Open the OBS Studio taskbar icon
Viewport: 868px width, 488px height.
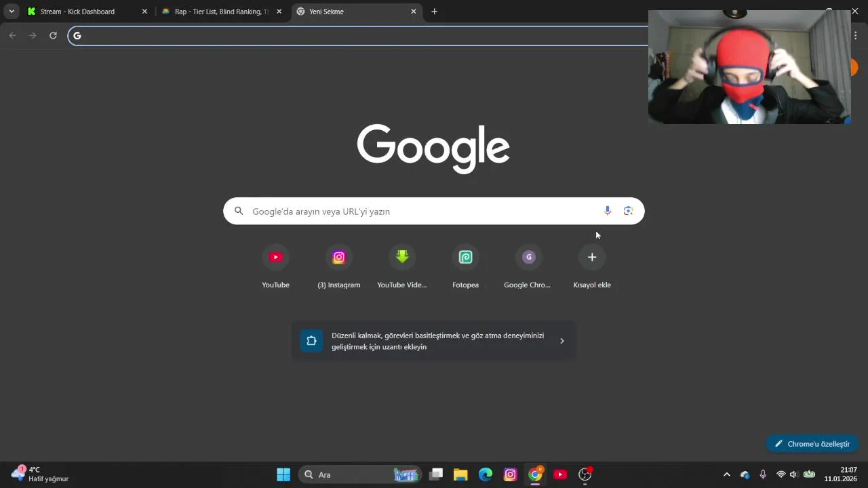tap(585, 474)
